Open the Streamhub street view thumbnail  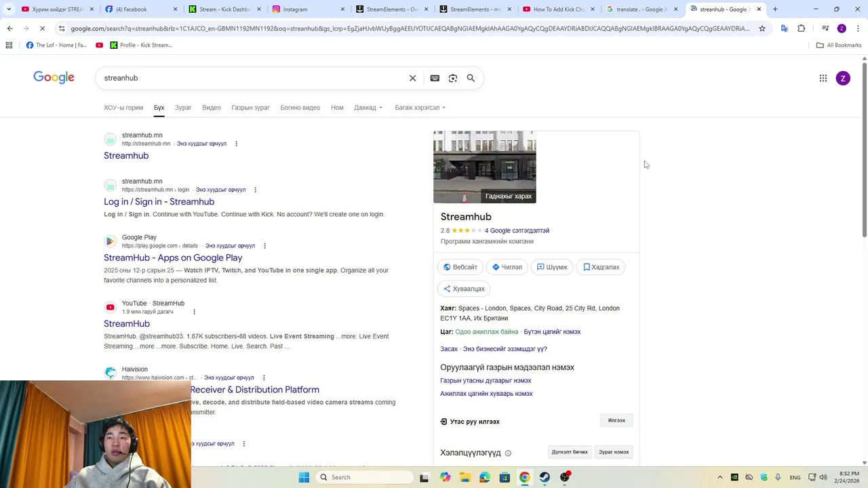pos(485,167)
